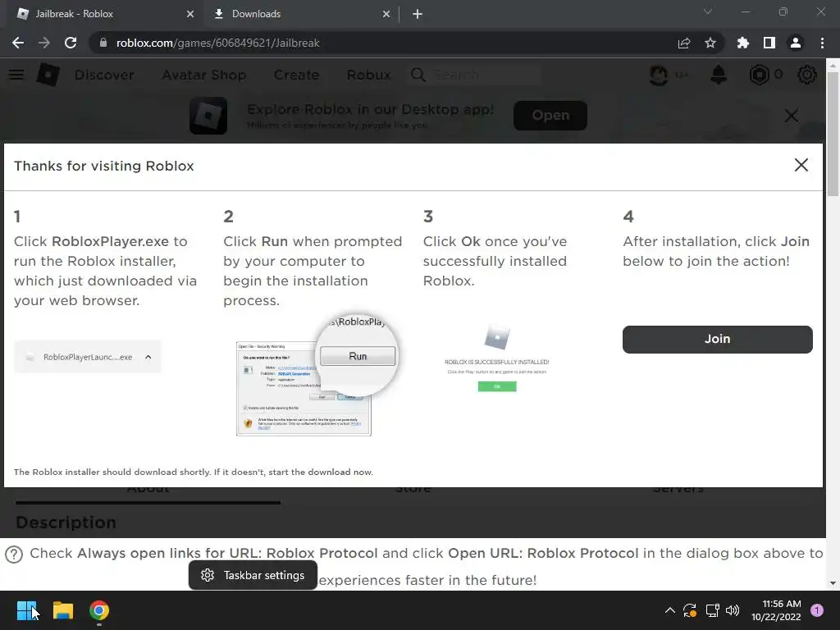Click the Chrome taskbar icon
This screenshot has height=630, width=840.
coord(99,610)
